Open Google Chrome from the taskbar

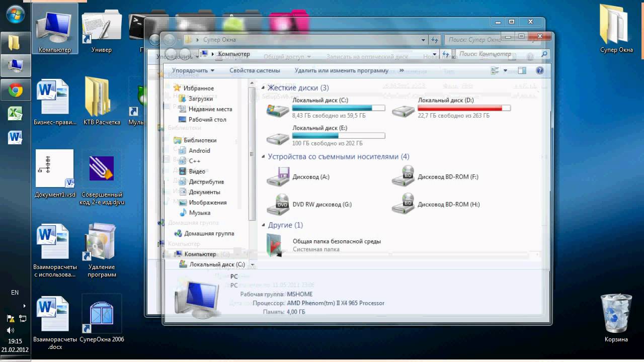point(15,90)
